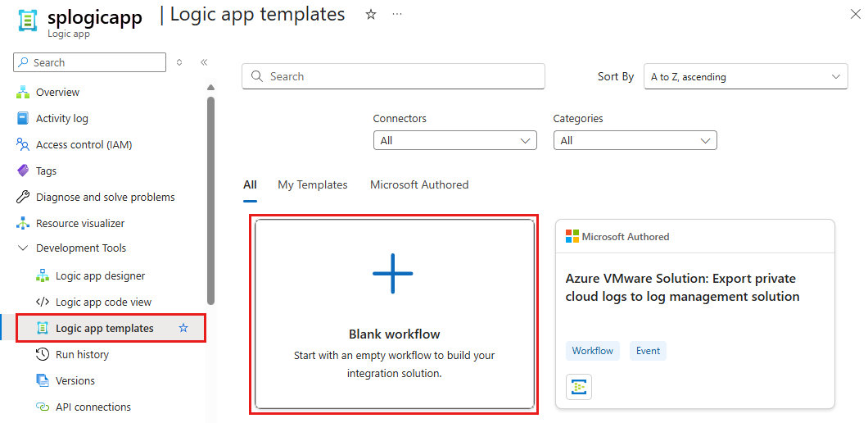Click the Logic app designer icon
Viewport: 868px width, 423px height.
pyautogui.click(x=43, y=275)
